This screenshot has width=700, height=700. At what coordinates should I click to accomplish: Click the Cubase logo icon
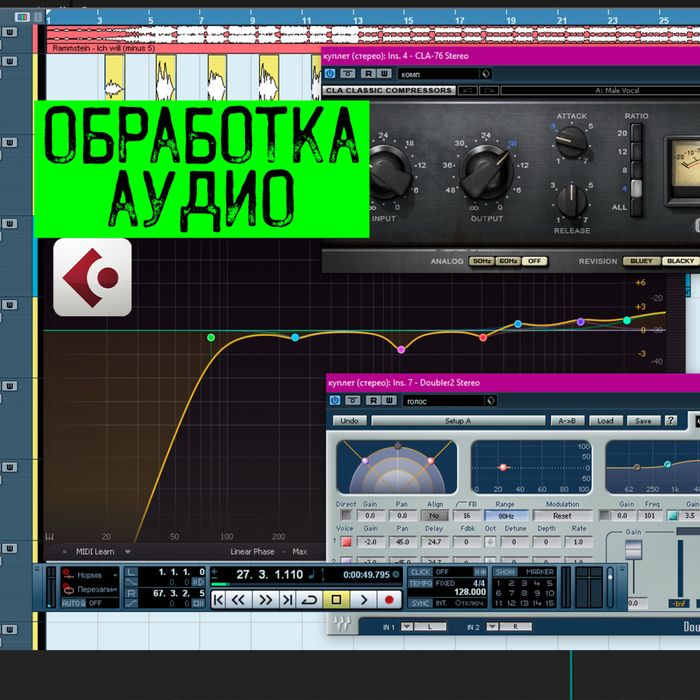(92, 277)
